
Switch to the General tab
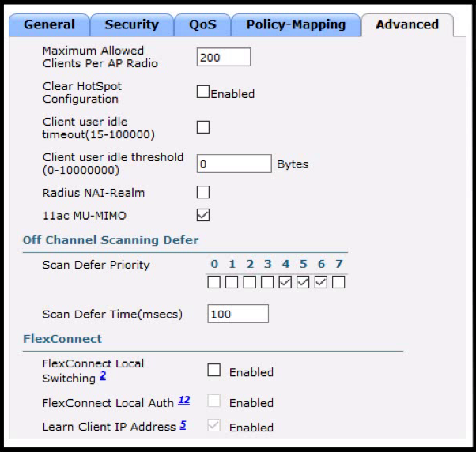(49, 24)
